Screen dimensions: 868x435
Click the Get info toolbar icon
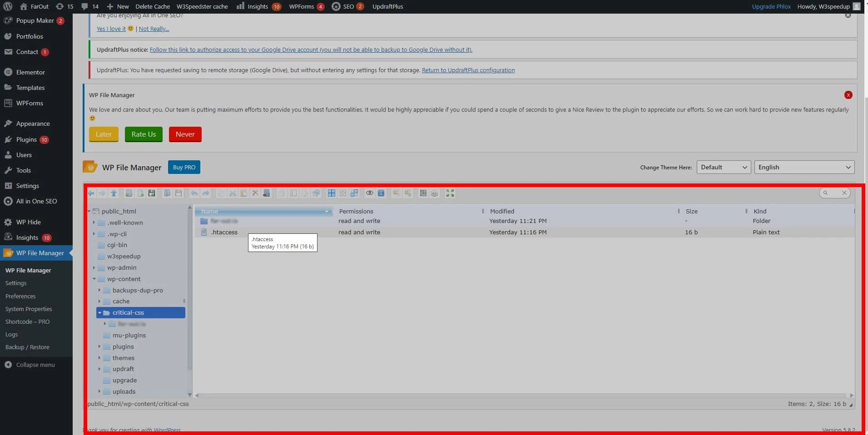click(381, 193)
